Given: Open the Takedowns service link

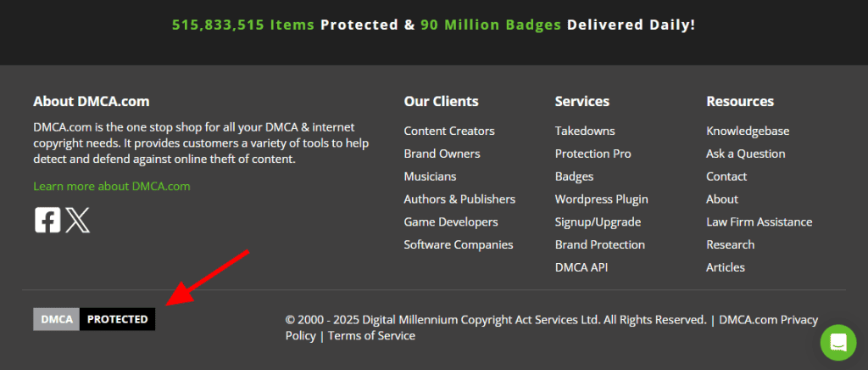Looking at the screenshot, I should (x=585, y=131).
